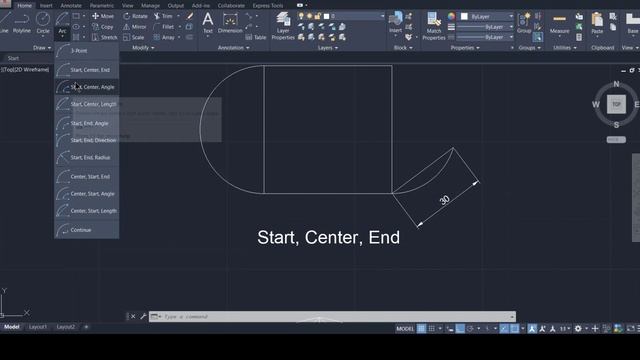Click the Trim tool
This screenshot has width=640, height=360.
(x=163, y=16)
